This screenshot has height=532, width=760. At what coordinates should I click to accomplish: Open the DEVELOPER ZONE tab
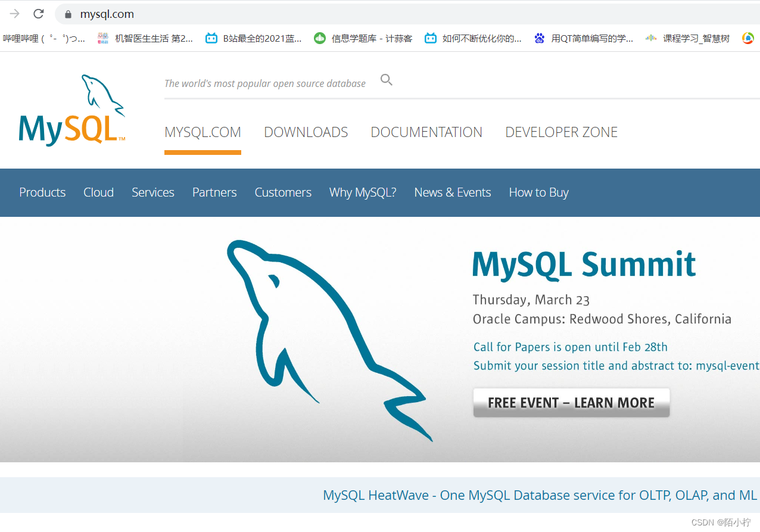click(562, 132)
